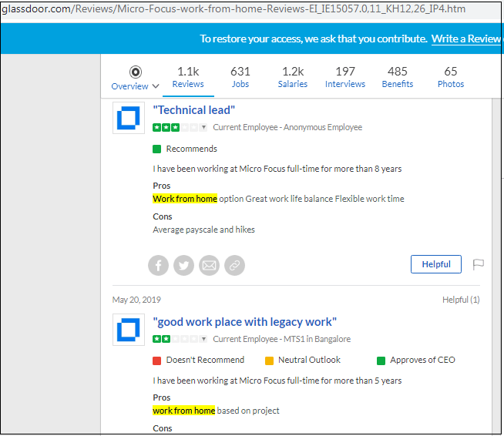Open the 65 Photos tab
The width and height of the screenshot is (504, 436).
451,78
